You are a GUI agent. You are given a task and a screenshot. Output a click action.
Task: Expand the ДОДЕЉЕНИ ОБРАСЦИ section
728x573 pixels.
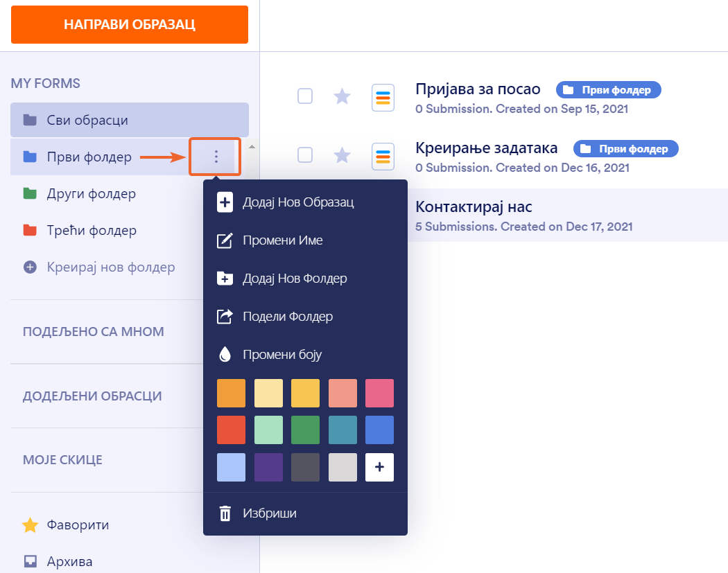coord(92,396)
